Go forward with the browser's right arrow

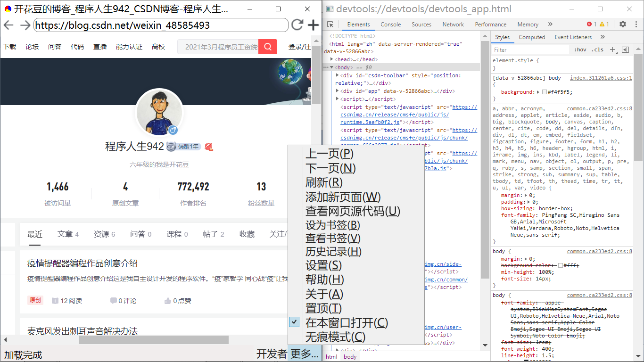coord(25,25)
